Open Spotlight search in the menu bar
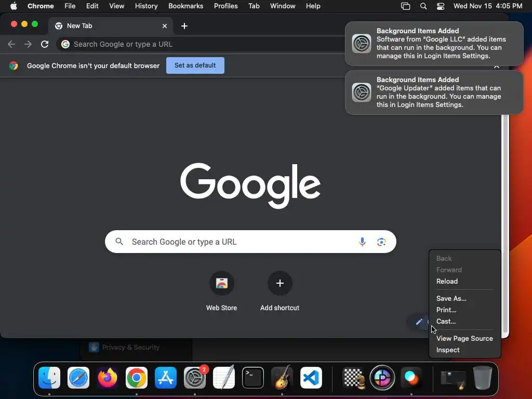The width and height of the screenshot is (532, 399). [423, 6]
